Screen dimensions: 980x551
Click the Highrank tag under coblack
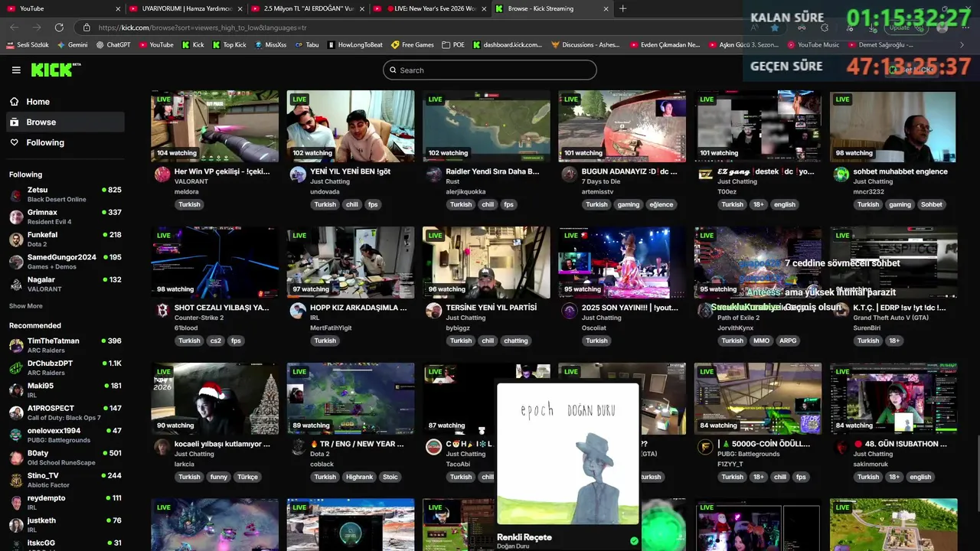point(359,477)
